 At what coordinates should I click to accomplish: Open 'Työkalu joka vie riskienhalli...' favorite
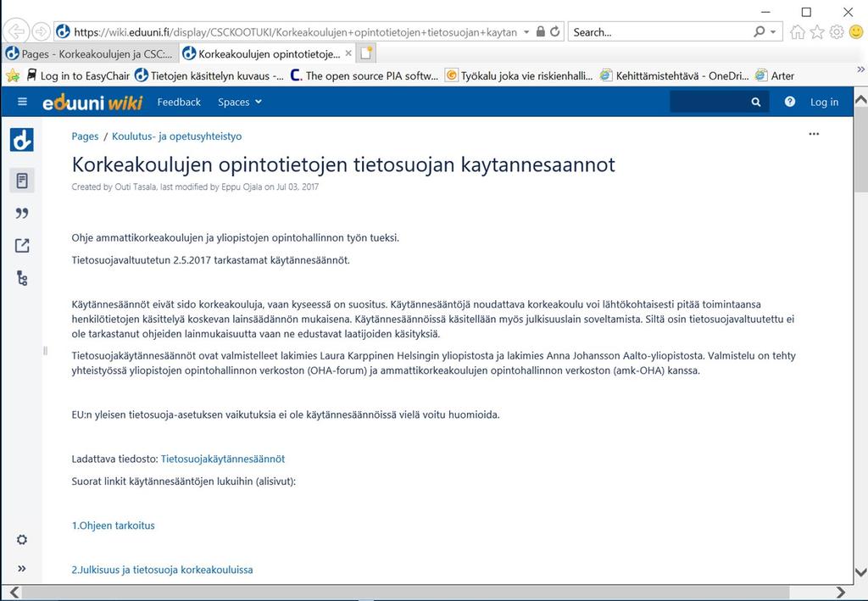520,75
